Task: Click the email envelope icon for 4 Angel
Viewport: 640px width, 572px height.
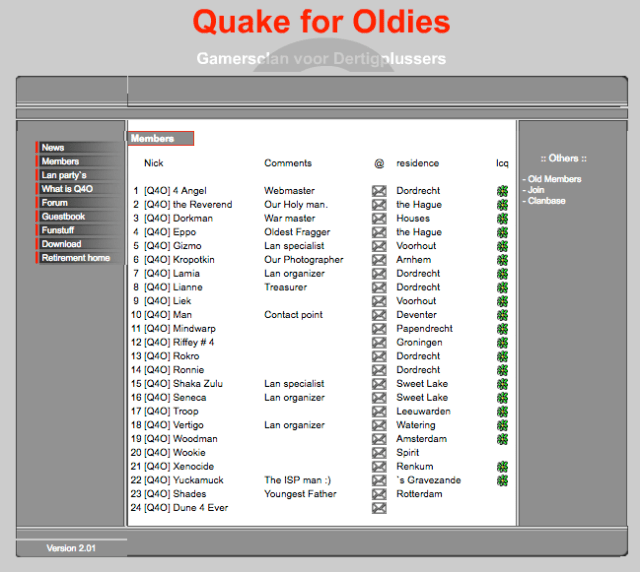Action: pos(379,191)
